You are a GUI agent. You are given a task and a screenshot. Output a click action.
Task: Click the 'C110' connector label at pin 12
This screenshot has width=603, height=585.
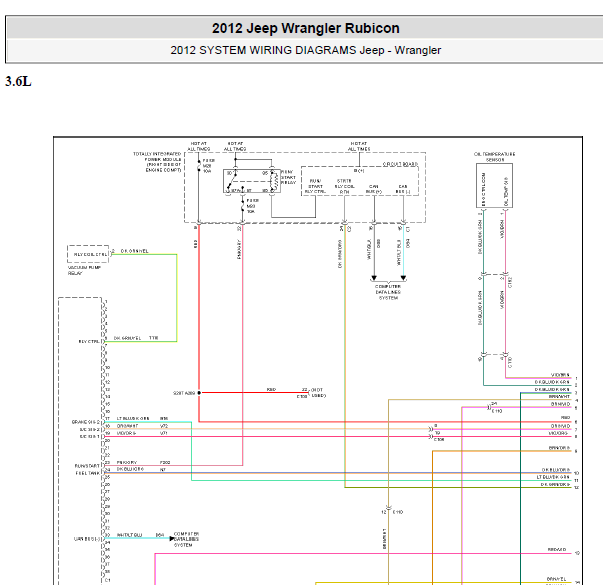coord(398,512)
